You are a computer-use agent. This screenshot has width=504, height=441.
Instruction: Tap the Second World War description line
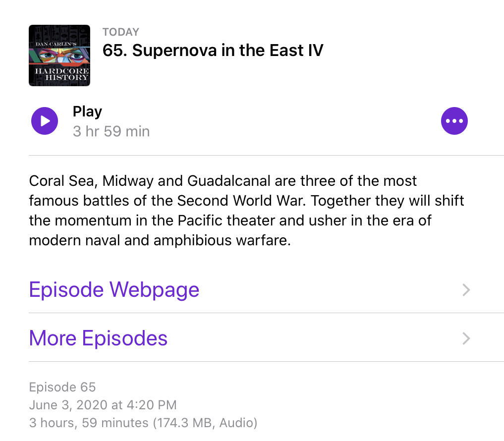pos(246,201)
